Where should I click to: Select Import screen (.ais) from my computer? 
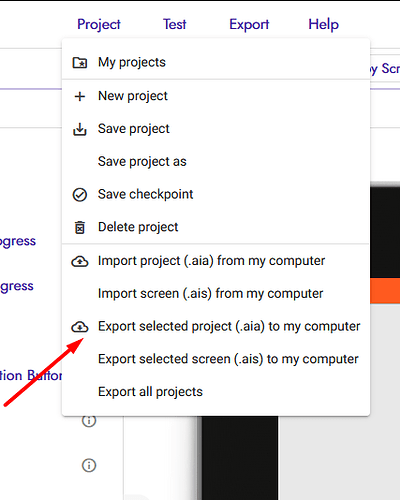(x=216, y=294)
